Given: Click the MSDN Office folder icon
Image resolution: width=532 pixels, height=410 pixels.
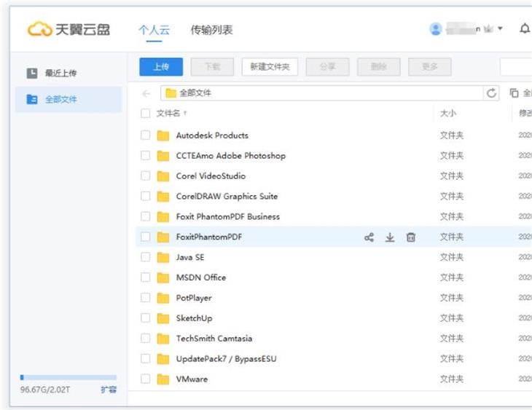Looking at the screenshot, I should [163, 278].
